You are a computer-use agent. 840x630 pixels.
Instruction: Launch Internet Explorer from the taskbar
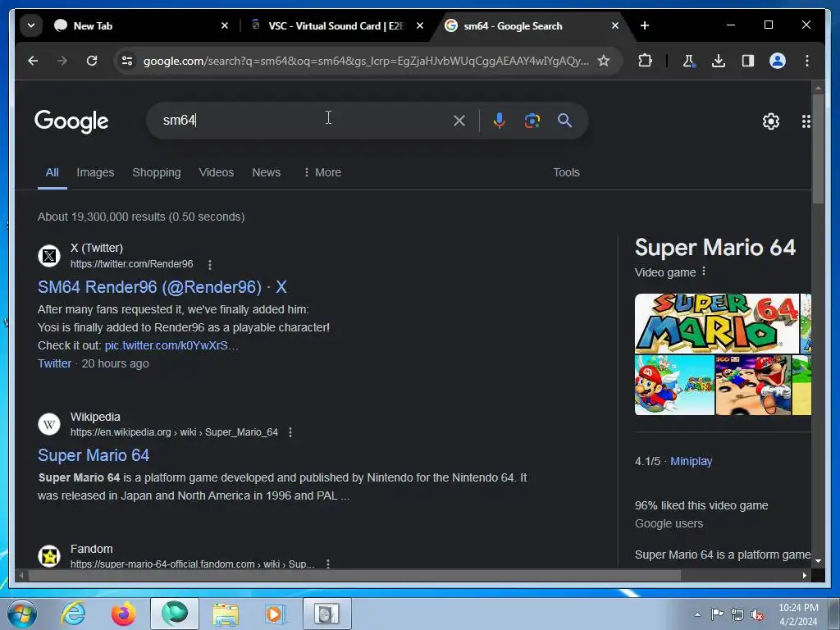(73, 614)
